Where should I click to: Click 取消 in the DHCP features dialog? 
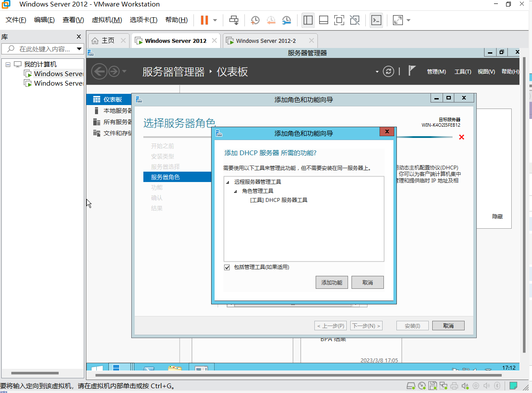367,282
